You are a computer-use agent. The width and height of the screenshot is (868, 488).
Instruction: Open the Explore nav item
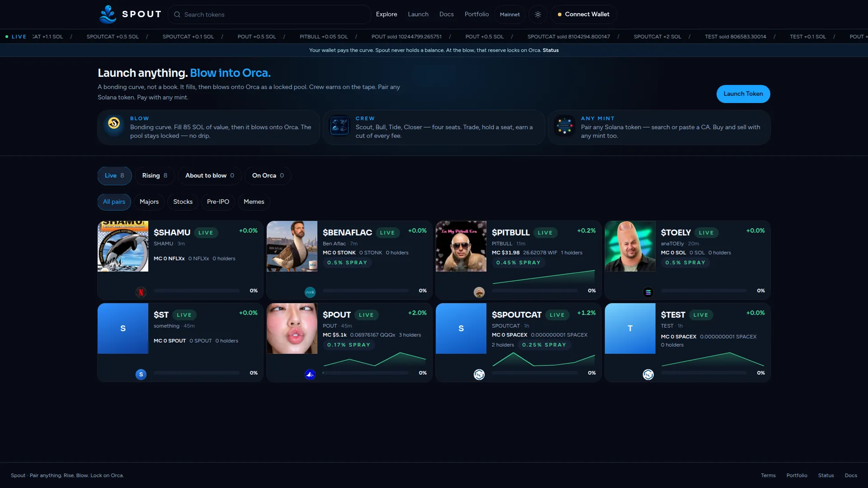click(387, 14)
